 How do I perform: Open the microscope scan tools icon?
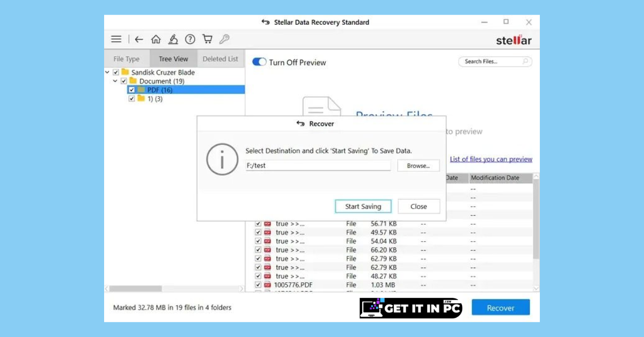pos(173,39)
